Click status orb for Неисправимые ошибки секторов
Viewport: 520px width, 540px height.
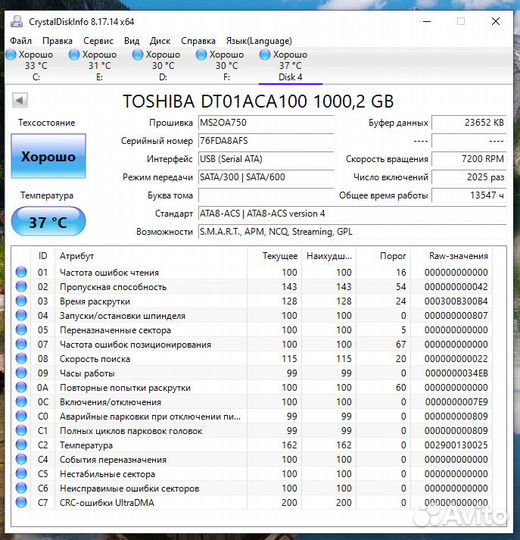tap(21, 488)
